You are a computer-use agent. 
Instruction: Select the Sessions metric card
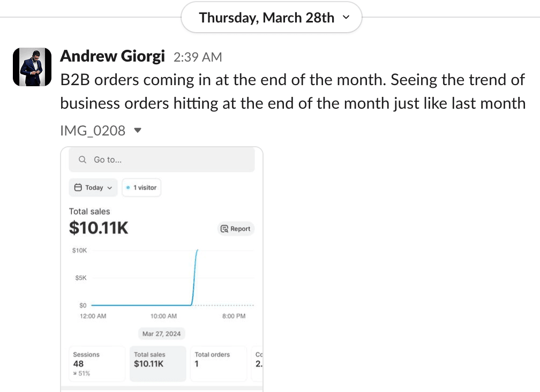pos(97,364)
